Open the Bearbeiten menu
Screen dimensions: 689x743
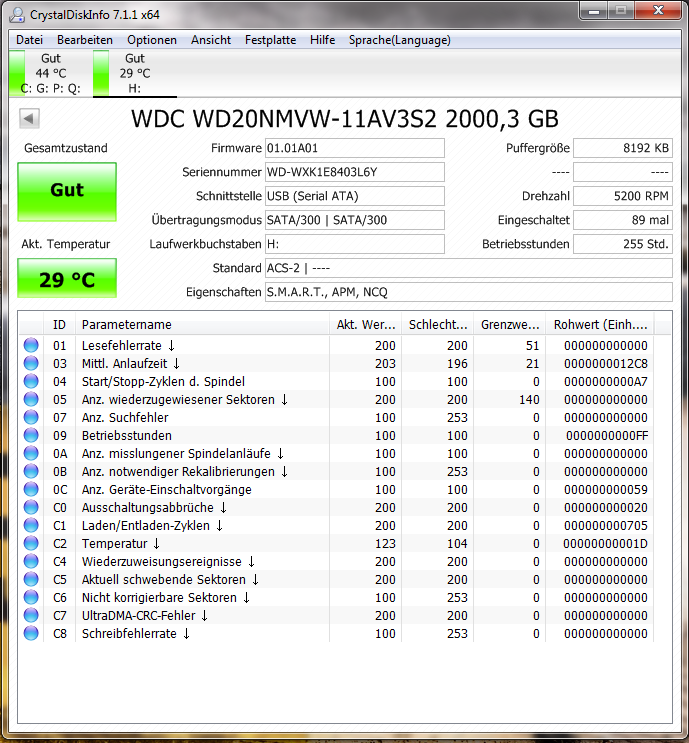pyautogui.click(x=85, y=40)
